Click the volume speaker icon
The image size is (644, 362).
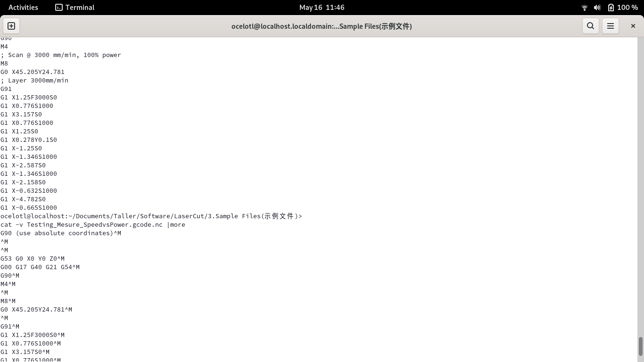tap(597, 8)
